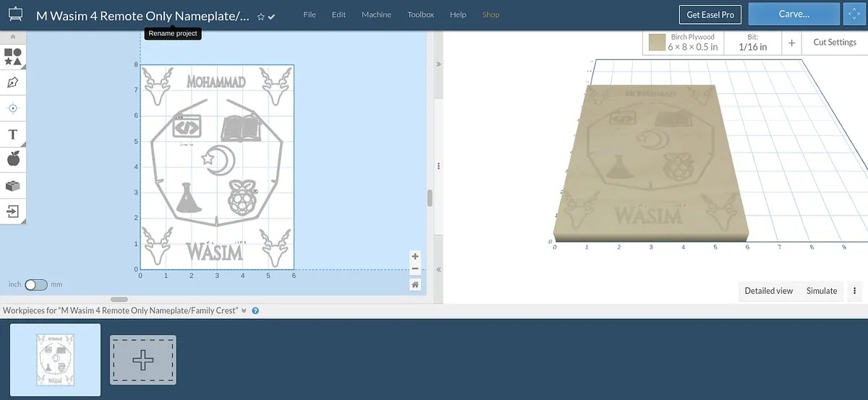Screen dimensions: 868x400
Task: Zoom out on the design canvas
Action: [x=415, y=270]
